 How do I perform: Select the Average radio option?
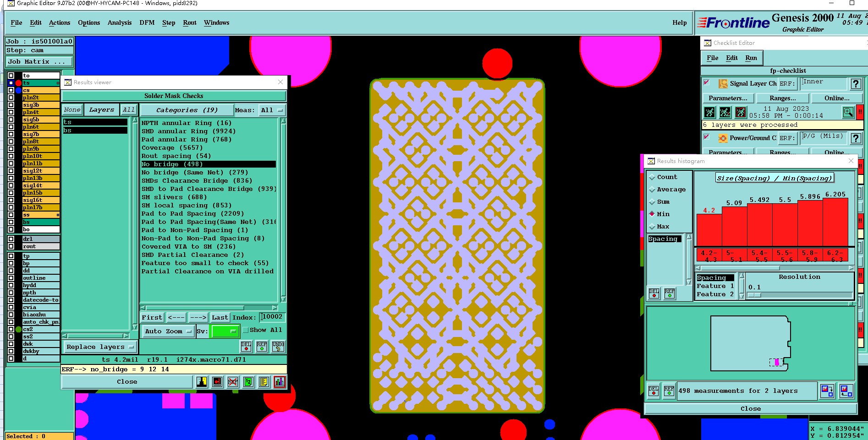tap(652, 190)
